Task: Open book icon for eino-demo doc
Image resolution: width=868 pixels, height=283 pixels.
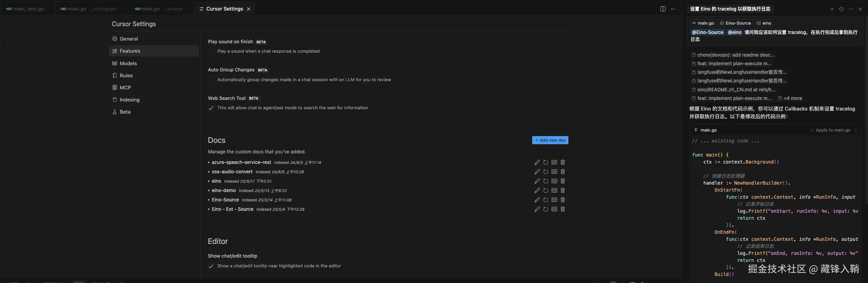Action: (x=554, y=190)
